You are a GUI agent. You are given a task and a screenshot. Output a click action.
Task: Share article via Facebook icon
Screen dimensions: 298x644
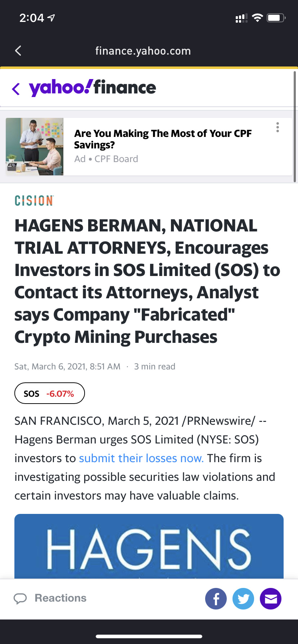[216, 599]
